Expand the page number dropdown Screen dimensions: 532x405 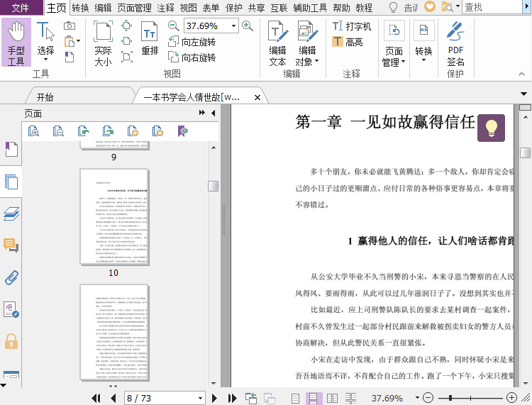click(x=201, y=399)
